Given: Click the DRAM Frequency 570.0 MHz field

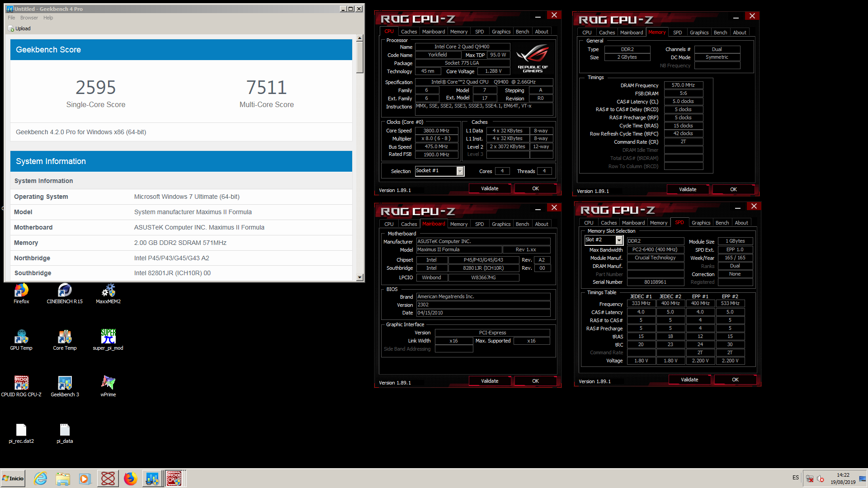Looking at the screenshot, I should 683,85.
